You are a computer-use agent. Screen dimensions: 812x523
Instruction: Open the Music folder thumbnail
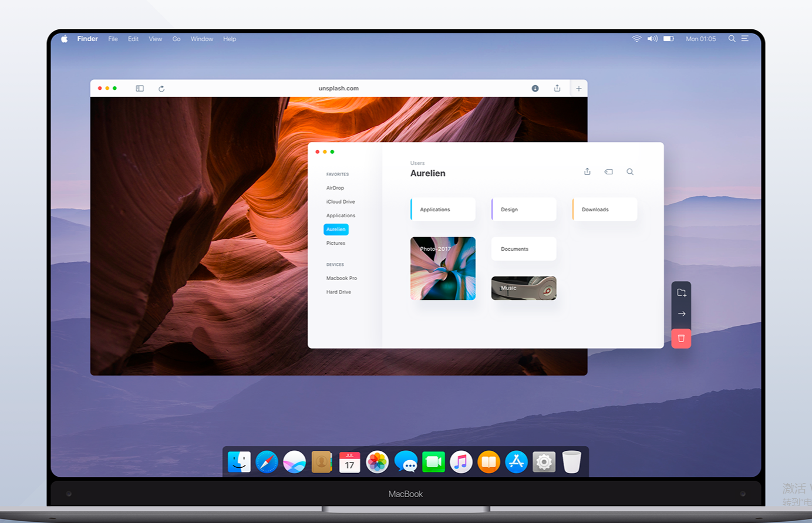524,288
